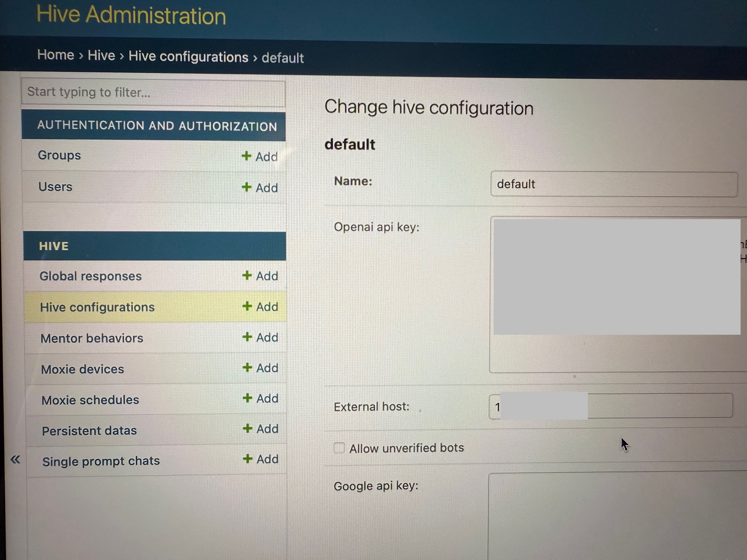Open the Moxie devices list
The width and height of the screenshot is (747, 560).
pyautogui.click(x=82, y=369)
